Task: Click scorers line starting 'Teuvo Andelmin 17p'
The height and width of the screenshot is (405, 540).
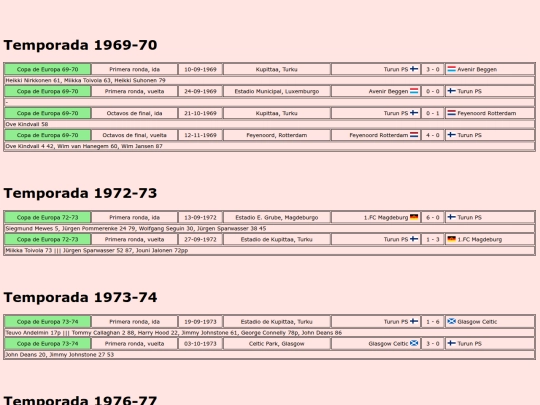Action: 270,333
